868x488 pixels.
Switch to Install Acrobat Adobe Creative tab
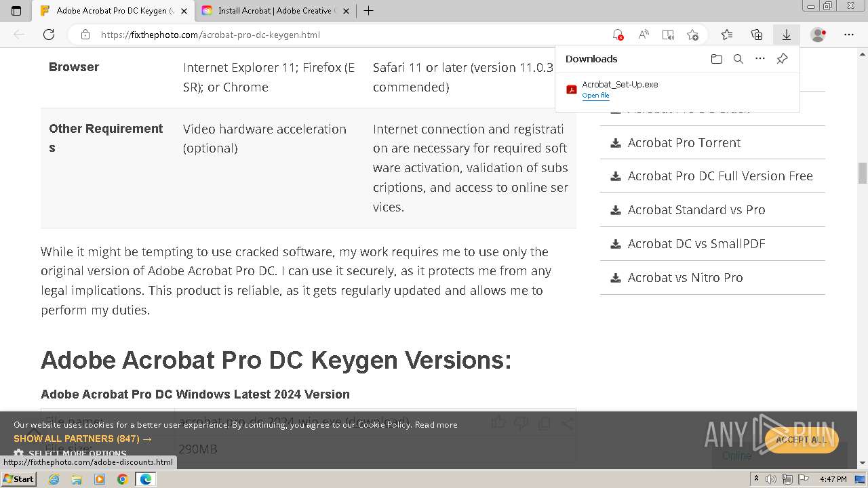click(x=275, y=11)
